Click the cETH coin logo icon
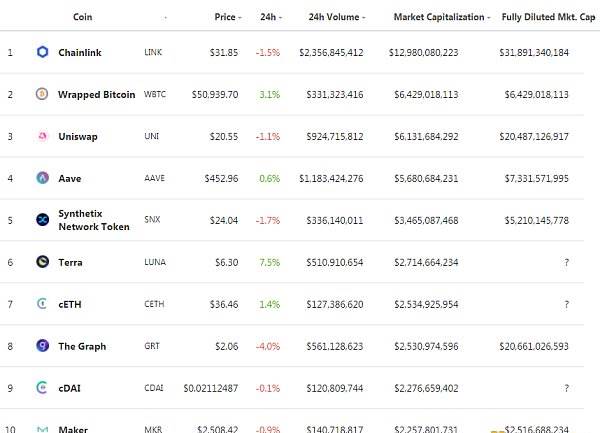 [42, 304]
